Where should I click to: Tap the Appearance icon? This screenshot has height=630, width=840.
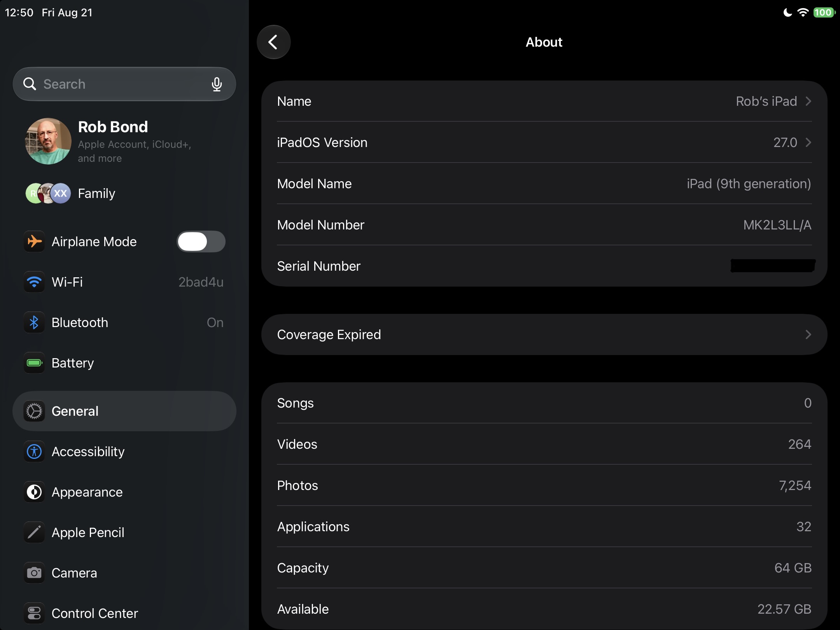point(34,492)
